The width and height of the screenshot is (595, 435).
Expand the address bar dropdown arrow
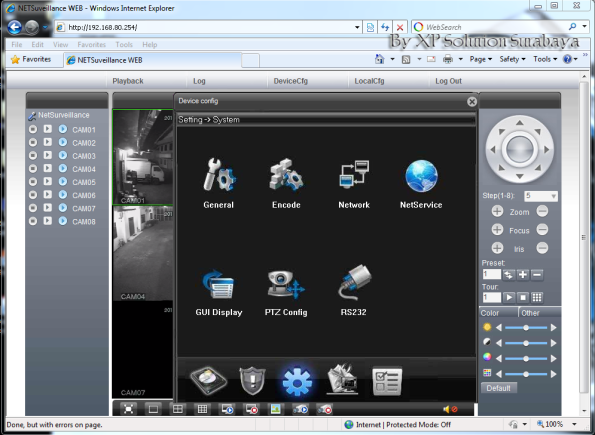coord(357,27)
